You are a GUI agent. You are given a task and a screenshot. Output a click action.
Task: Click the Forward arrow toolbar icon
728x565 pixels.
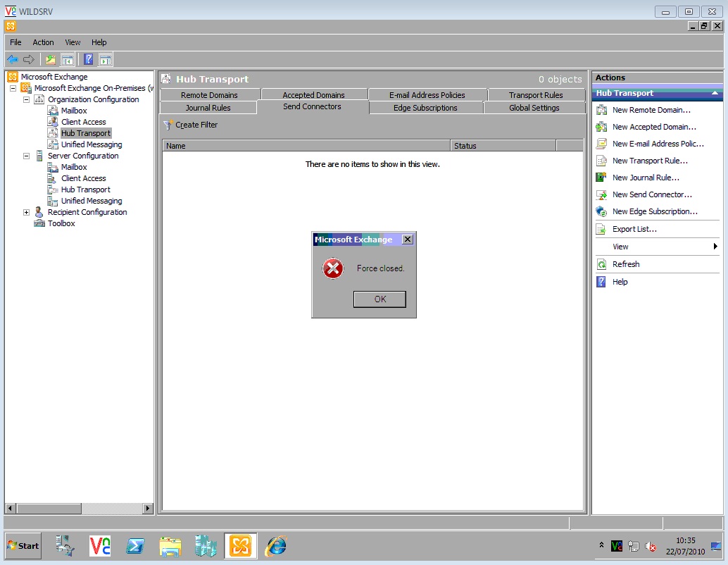pyautogui.click(x=29, y=59)
